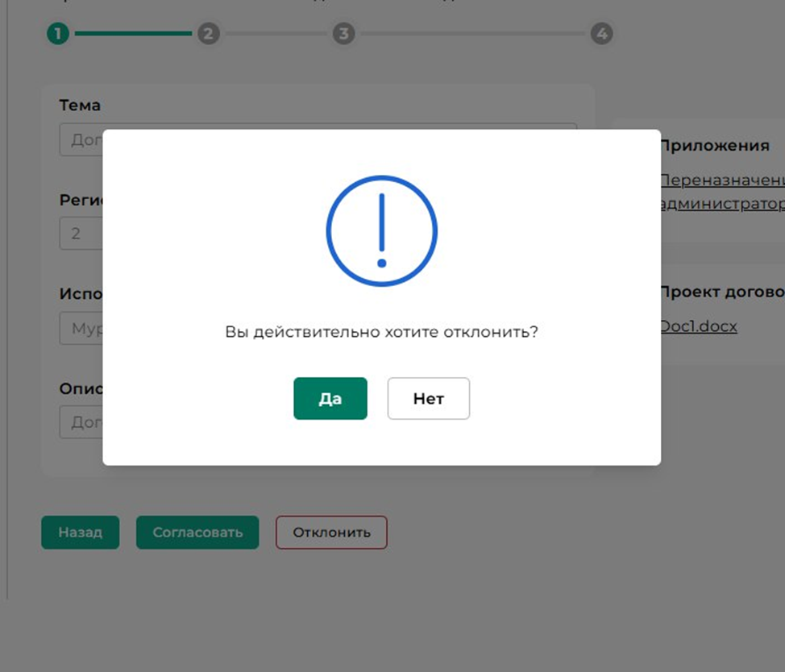Approve using the Согласовать button
785x672 pixels.
197,533
